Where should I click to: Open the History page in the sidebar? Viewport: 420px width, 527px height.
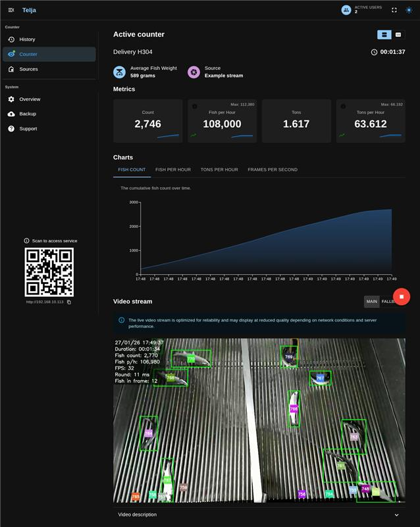[27, 40]
